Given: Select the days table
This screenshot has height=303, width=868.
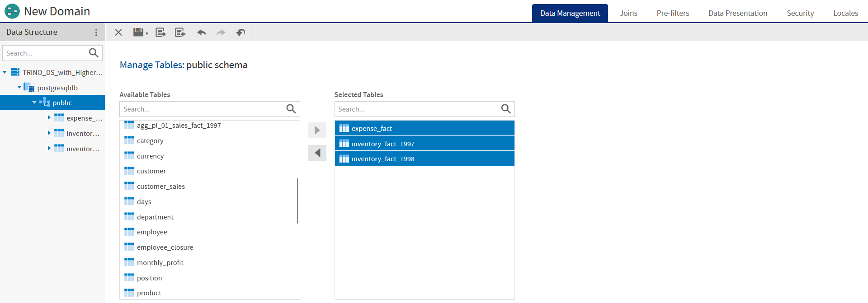Looking at the screenshot, I should tap(210, 201).
